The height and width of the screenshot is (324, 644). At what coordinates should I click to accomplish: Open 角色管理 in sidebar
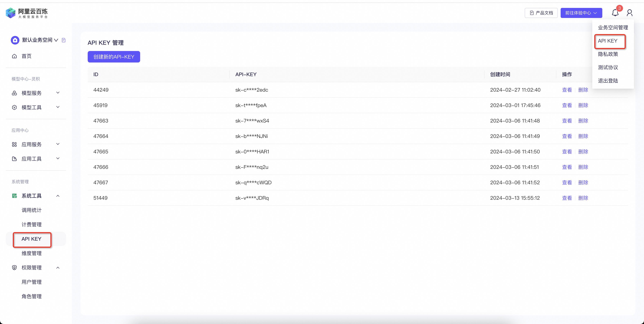(x=31, y=296)
